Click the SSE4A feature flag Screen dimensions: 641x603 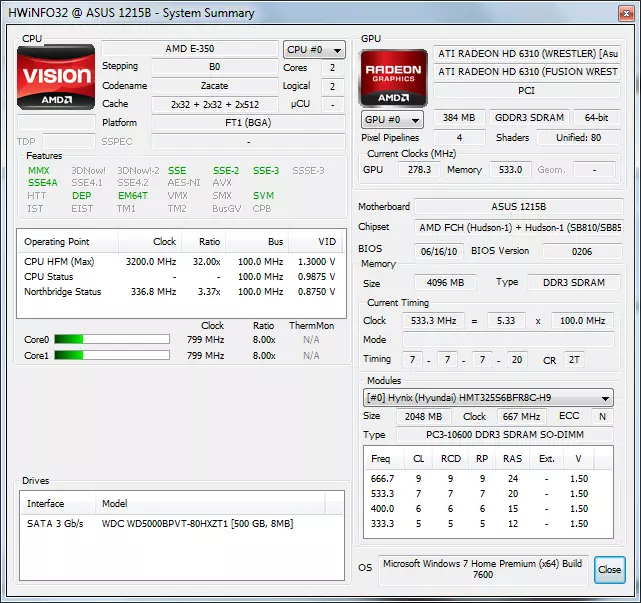tap(43, 183)
